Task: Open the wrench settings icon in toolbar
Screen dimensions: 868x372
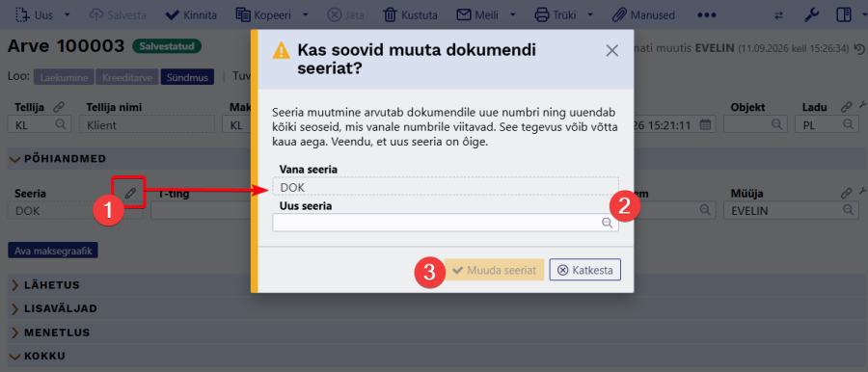Action: [811, 15]
